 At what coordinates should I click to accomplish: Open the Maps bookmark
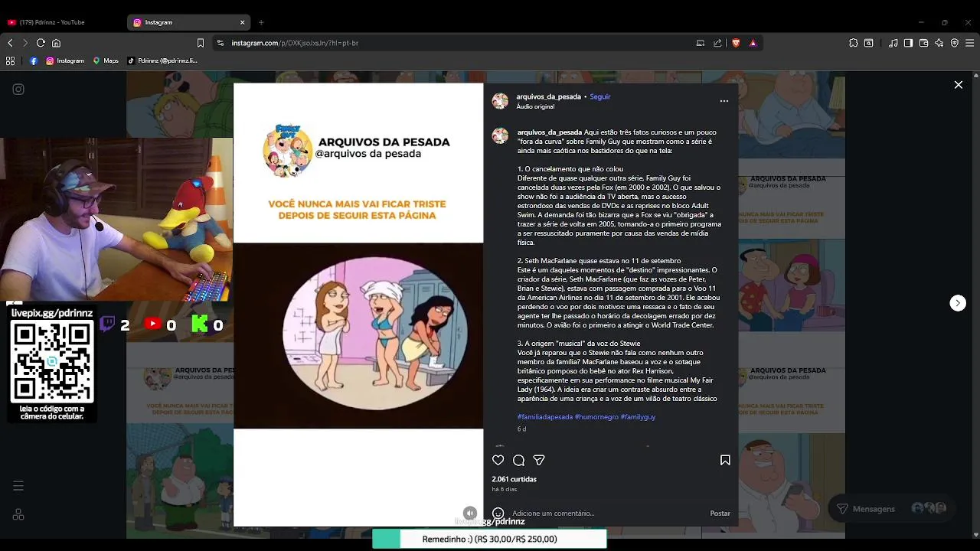(106, 60)
